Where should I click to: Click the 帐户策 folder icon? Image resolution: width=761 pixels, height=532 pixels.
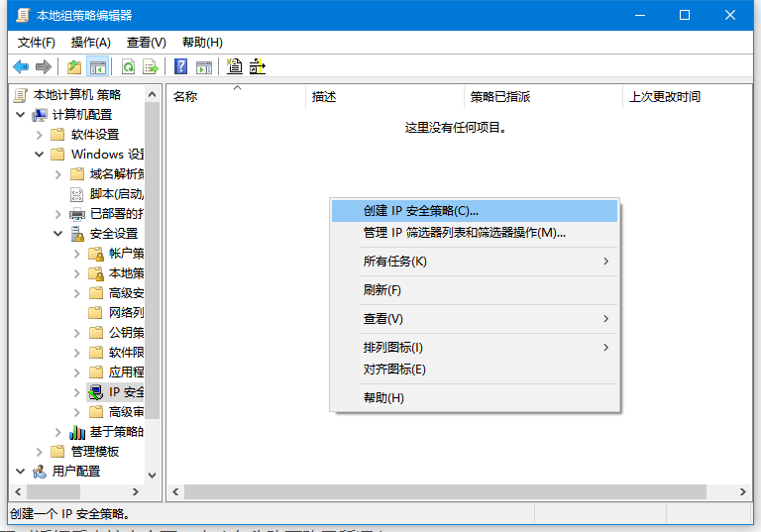pyautogui.click(x=96, y=254)
